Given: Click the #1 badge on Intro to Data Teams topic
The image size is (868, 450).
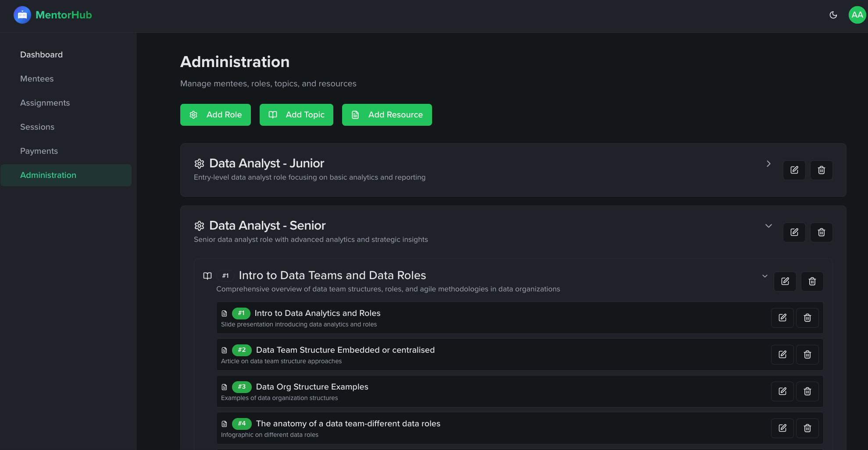Looking at the screenshot, I should click(x=225, y=276).
